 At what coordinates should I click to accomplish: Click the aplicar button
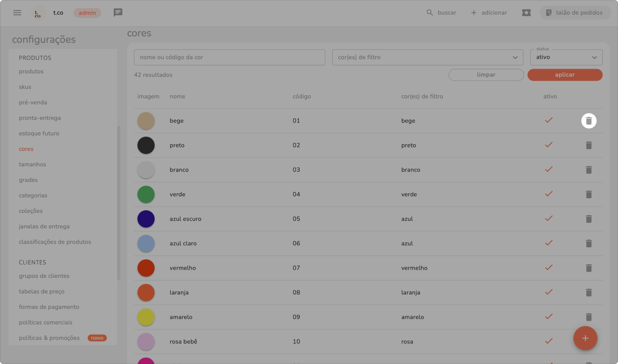[565, 75]
